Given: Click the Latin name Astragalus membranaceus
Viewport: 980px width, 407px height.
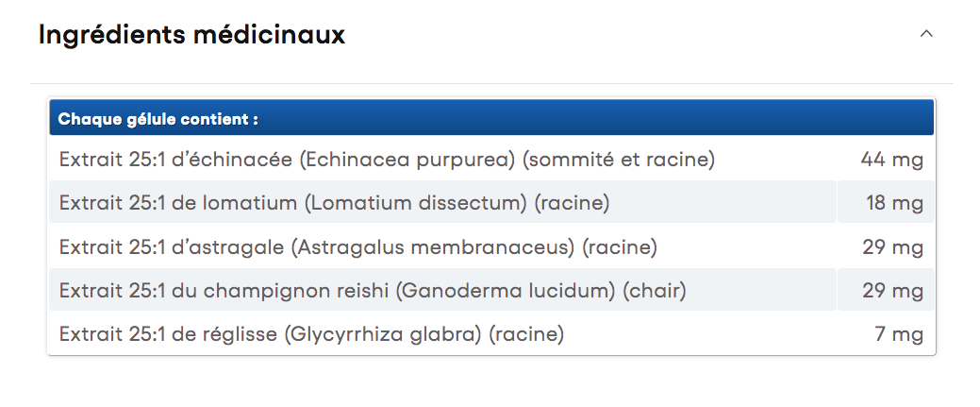Looking at the screenshot, I should pyautogui.click(x=434, y=247).
